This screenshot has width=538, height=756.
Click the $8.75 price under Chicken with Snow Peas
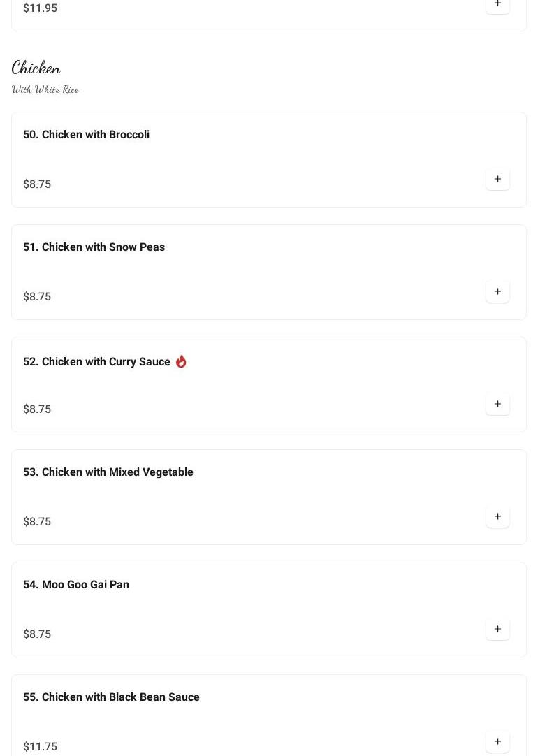[x=37, y=296]
